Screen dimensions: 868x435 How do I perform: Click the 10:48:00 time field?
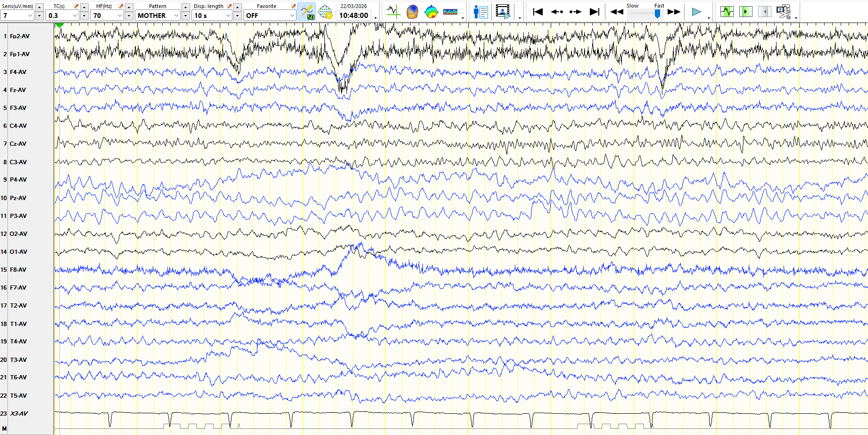click(x=354, y=16)
